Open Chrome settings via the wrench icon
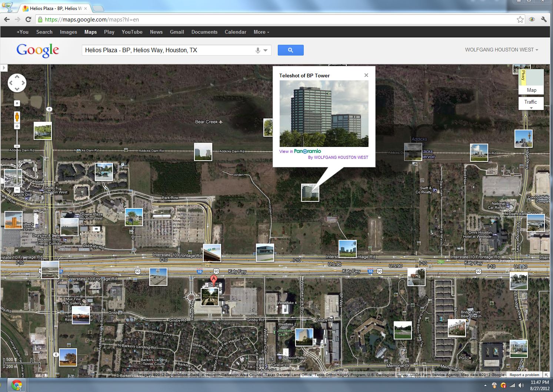The height and width of the screenshot is (392, 553). pyautogui.click(x=544, y=20)
